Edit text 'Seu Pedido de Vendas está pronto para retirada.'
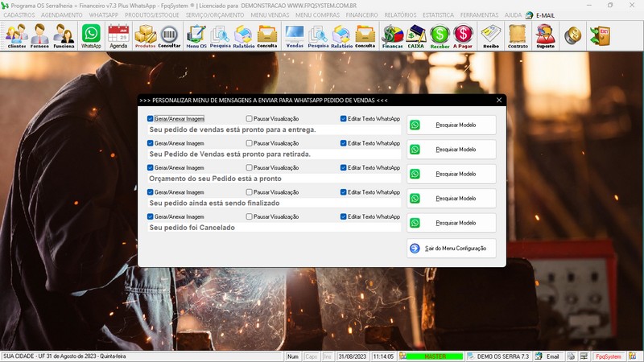 pos(274,154)
